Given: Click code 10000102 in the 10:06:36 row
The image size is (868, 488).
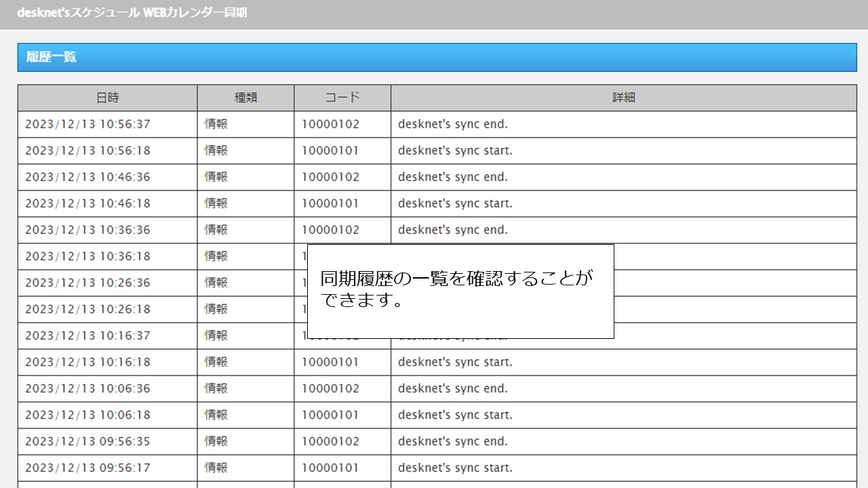Looking at the screenshot, I should pyautogui.click(x=330, y=388).
